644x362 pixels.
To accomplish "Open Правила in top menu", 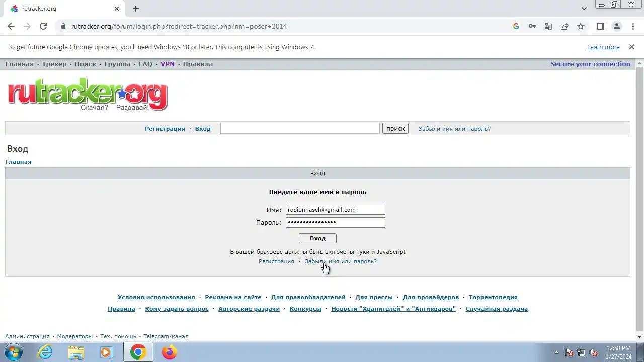I will click(198, 64).
